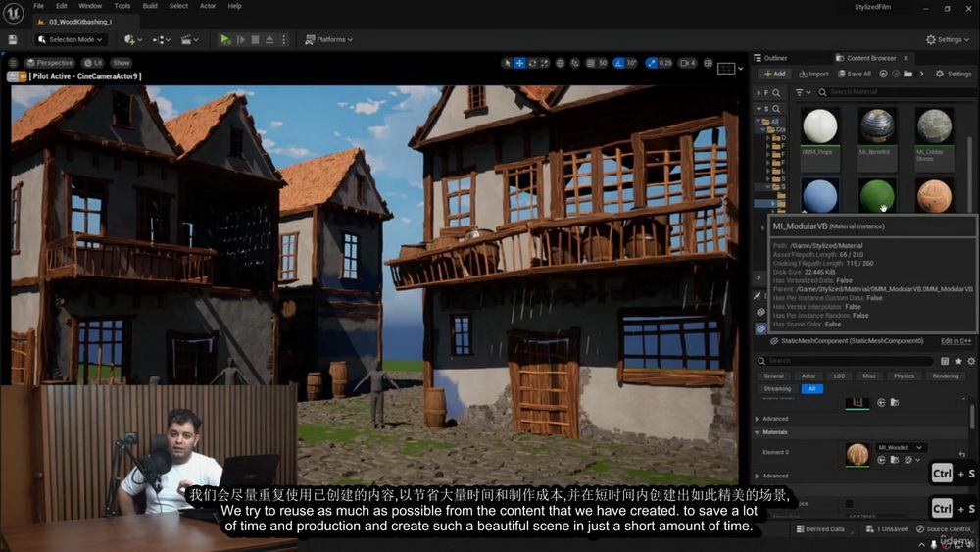The image size is (980, 552).
Task: Collapse the All folder in source tree
Action: (759, 122)
